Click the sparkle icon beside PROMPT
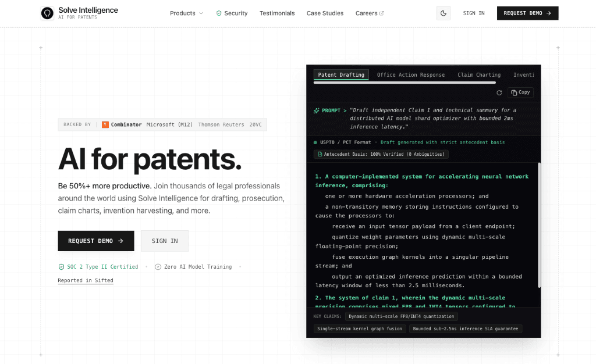 (316, 111)
